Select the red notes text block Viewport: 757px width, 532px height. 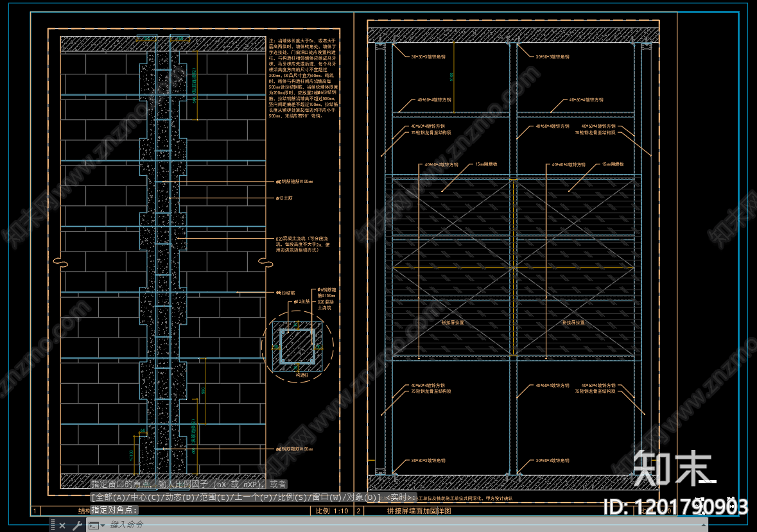[302, 79]
